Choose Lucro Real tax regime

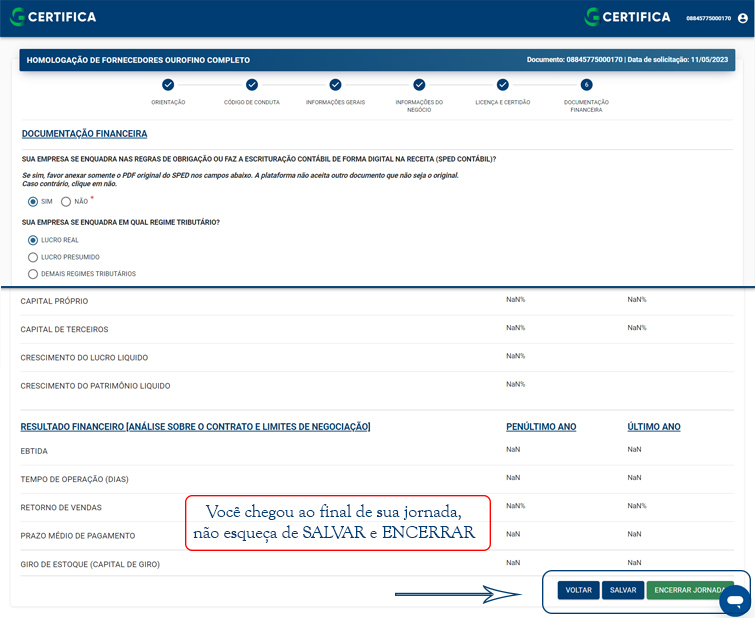(33, 240)
